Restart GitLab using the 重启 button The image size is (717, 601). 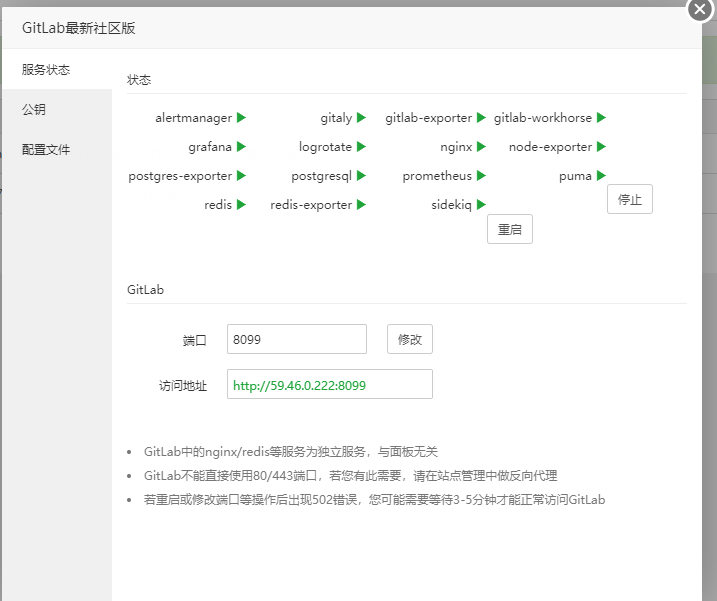(x=510, y=229)
